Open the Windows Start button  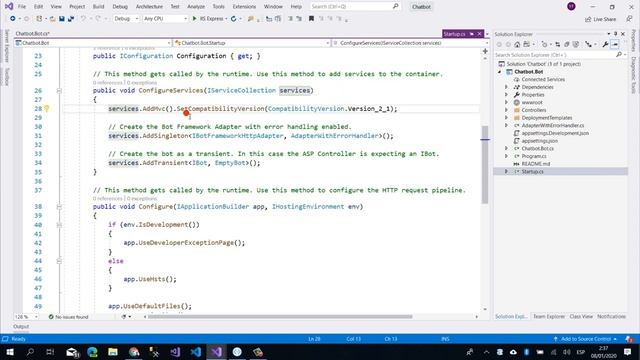10,352
